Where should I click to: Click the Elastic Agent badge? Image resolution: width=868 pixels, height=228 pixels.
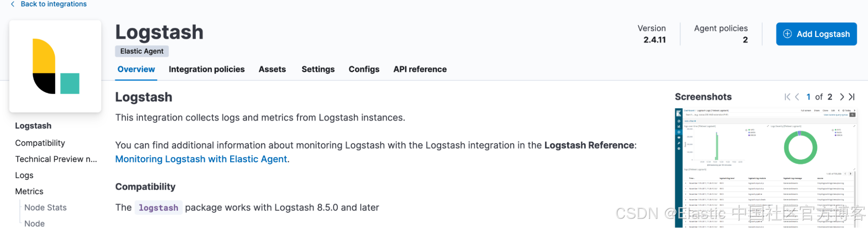[142, 51]
